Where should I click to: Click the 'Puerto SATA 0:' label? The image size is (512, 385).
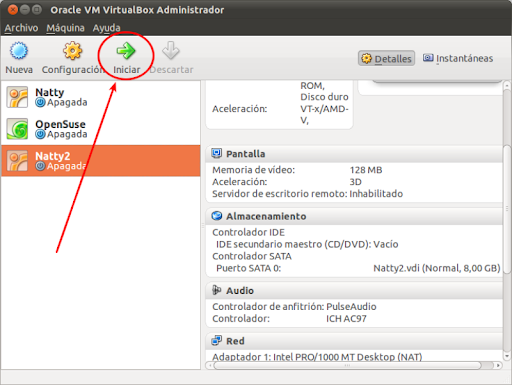tap(248, 268)
